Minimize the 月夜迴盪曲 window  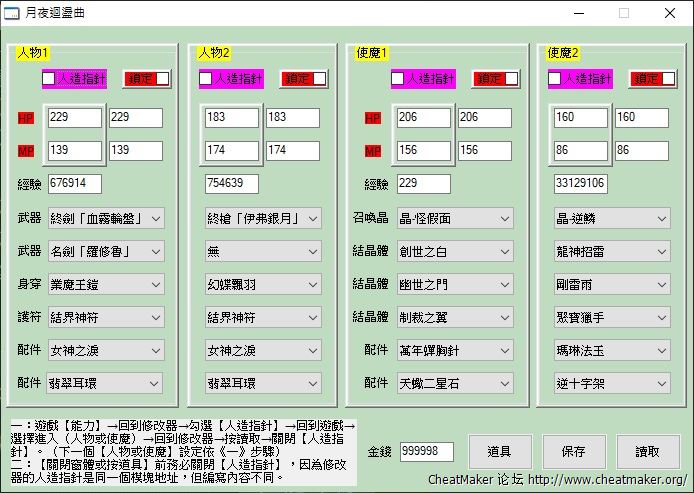(577, 13)
